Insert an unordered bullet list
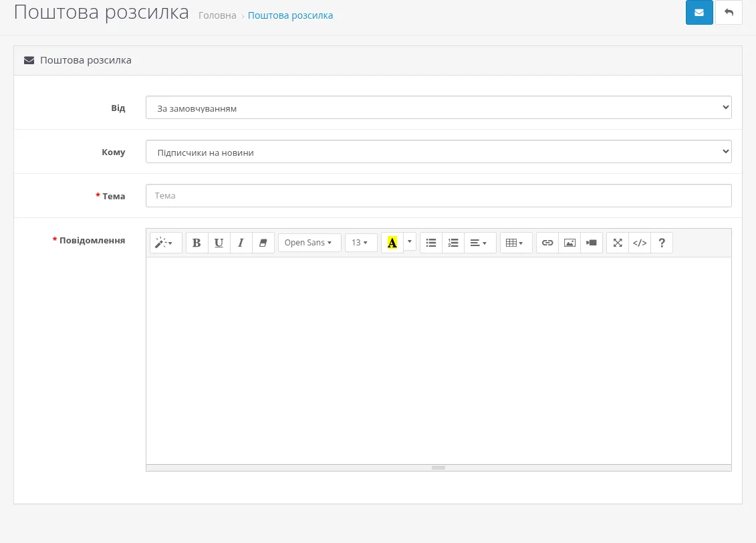Viewport: 756px width, 543px height. click(431, 243)
